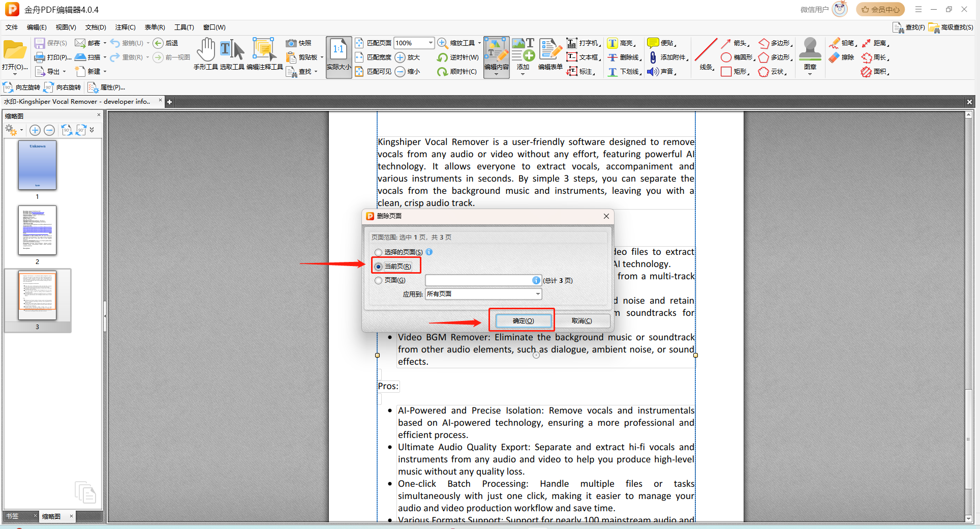This screenshot has height=529, width=980.
Task: Close the 删除页面 dialog
Action: (606, 216)
